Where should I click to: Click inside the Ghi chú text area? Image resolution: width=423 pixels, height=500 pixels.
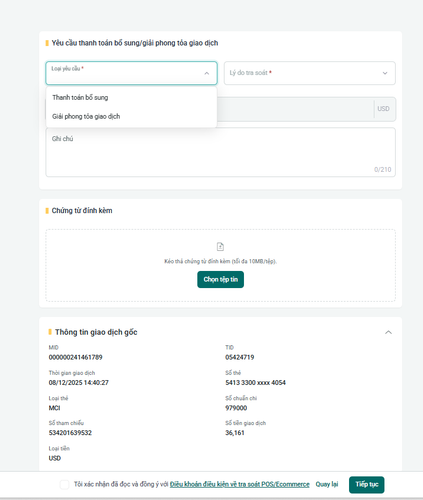[220, 152]
